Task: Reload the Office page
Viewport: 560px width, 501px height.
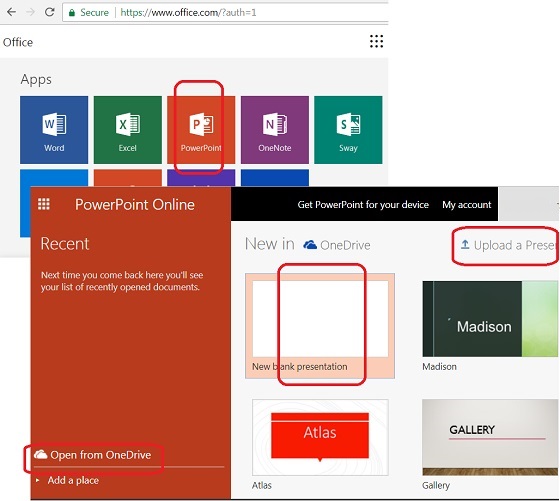Action: point(50,12)
